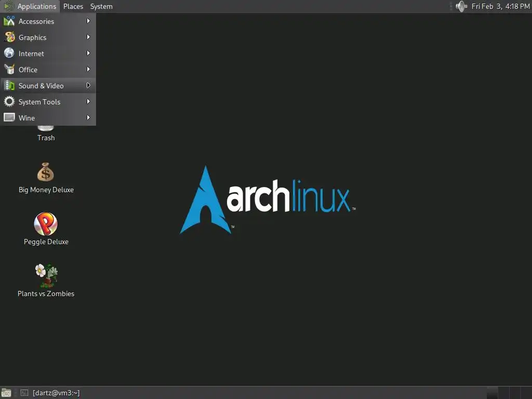The width and height of the screenshot is (532, 399).
Task: Click the Graphics paint palette icon
Action: 9,37
